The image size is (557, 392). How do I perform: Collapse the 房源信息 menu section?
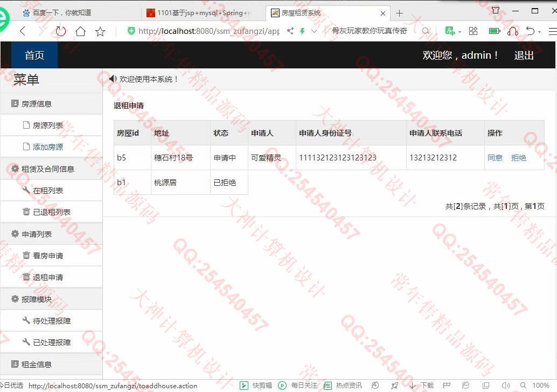click(37, 104)
